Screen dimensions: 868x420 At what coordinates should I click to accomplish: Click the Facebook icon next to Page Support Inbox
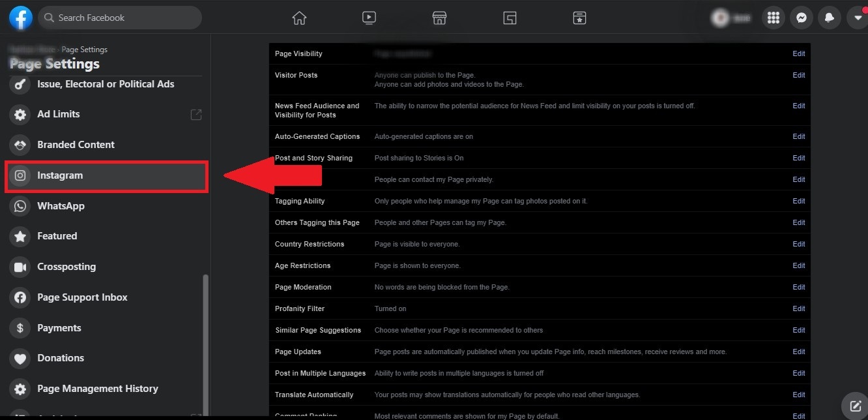coord(20,297)
